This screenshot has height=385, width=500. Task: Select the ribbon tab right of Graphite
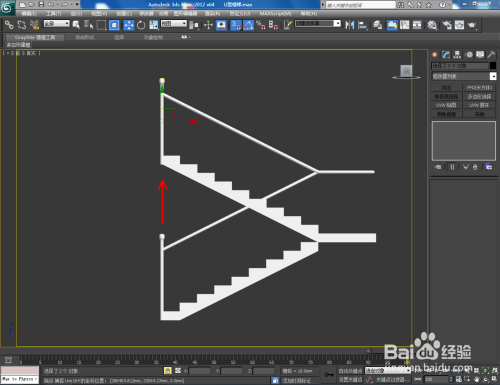[x=85, y=37]
